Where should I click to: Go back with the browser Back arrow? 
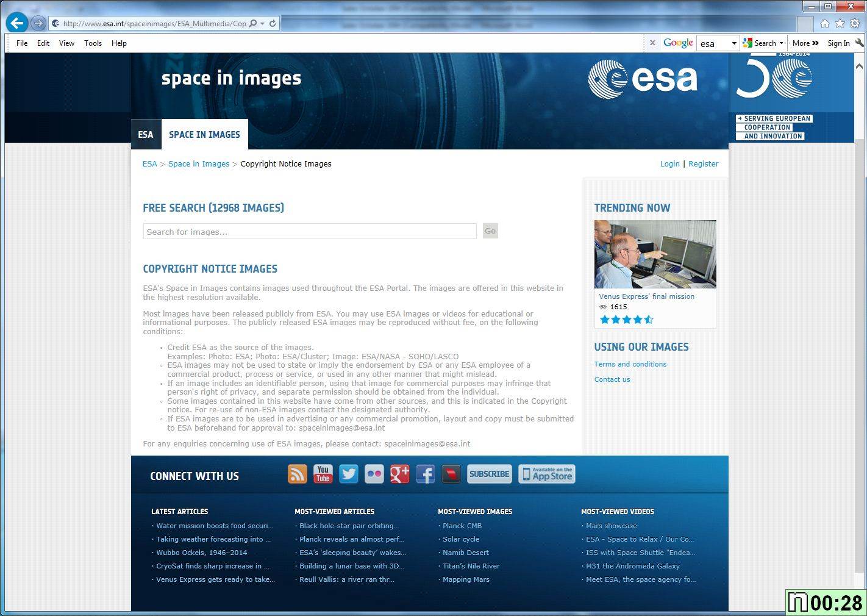pyautogui.click(x=17, y=23)
